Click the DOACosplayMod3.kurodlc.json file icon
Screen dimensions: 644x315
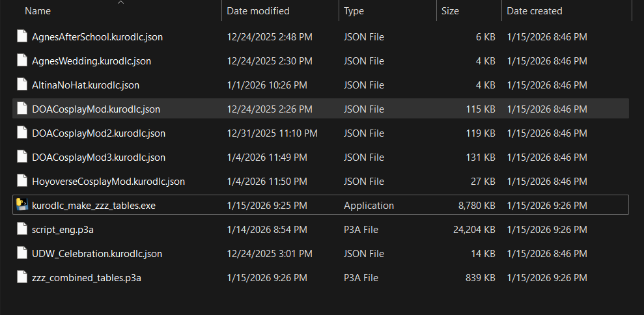point(22,157)
